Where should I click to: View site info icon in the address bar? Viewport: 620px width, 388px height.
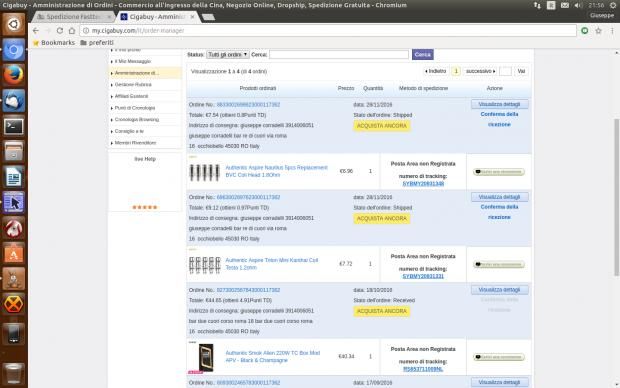(x=86, y=30)
